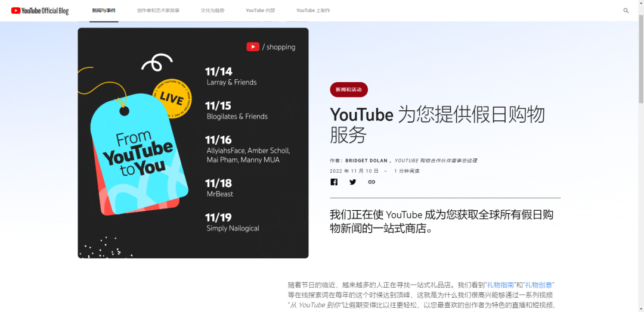Click the 11/18 MrBeast schedule entry
Viewport: 644px width, 312px height.
219,188
